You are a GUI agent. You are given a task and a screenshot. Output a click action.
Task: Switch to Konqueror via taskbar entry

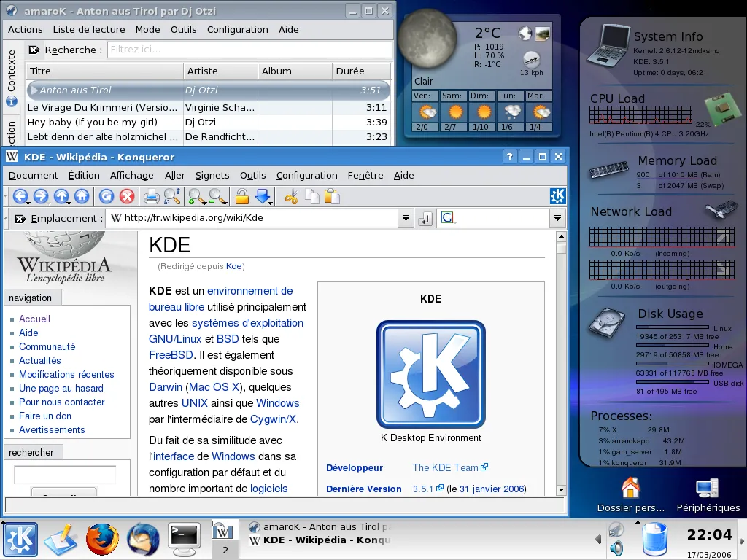(x=320, y=540)
